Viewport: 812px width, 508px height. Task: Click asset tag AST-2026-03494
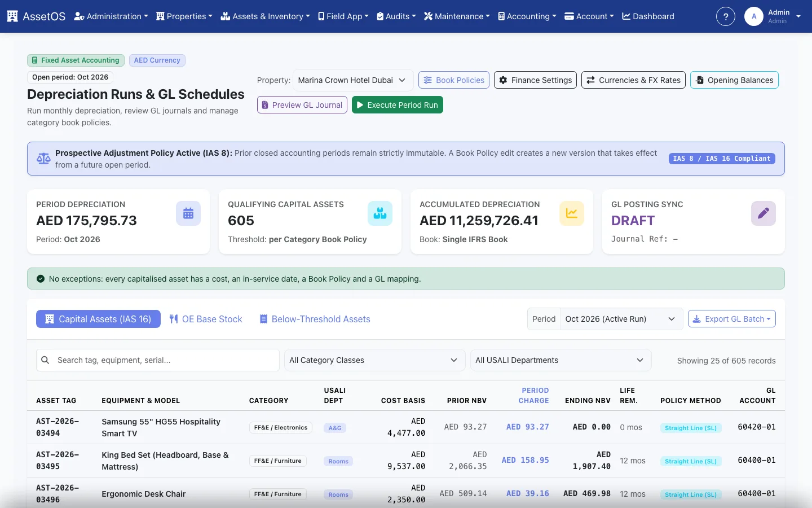(58, 427)
